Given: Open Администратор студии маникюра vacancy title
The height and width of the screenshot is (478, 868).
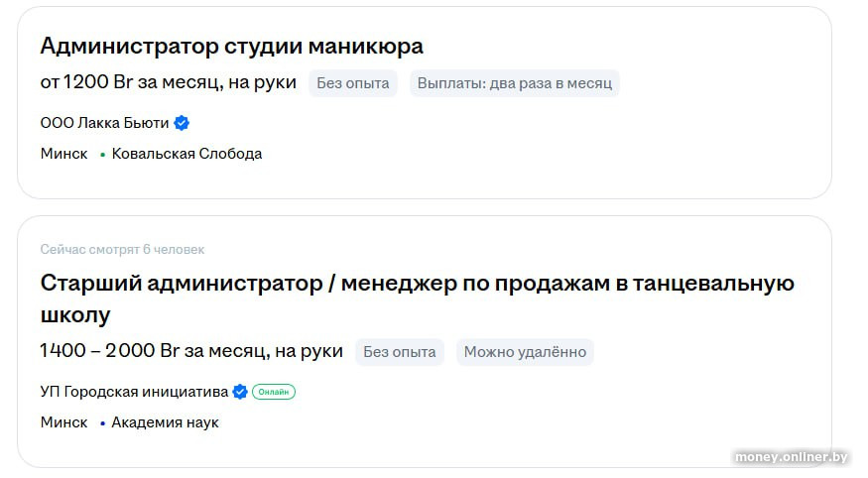Looking at the screenshot, I should [x=231, y=46].
